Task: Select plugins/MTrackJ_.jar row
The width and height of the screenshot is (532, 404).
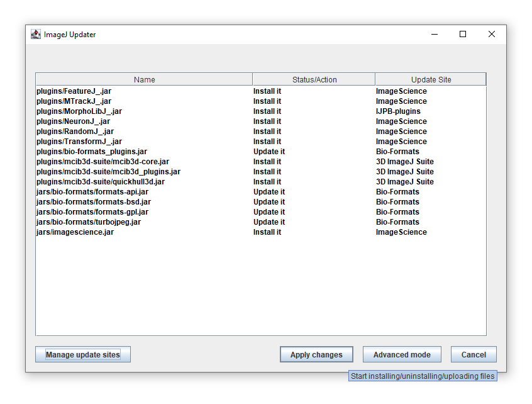Action: point(260,101)
